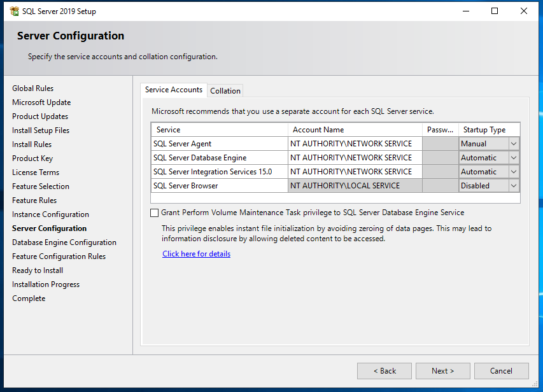Select the Service Accounts tab
The height and width of the screenshot is (392, 543).
coord(173,90)
